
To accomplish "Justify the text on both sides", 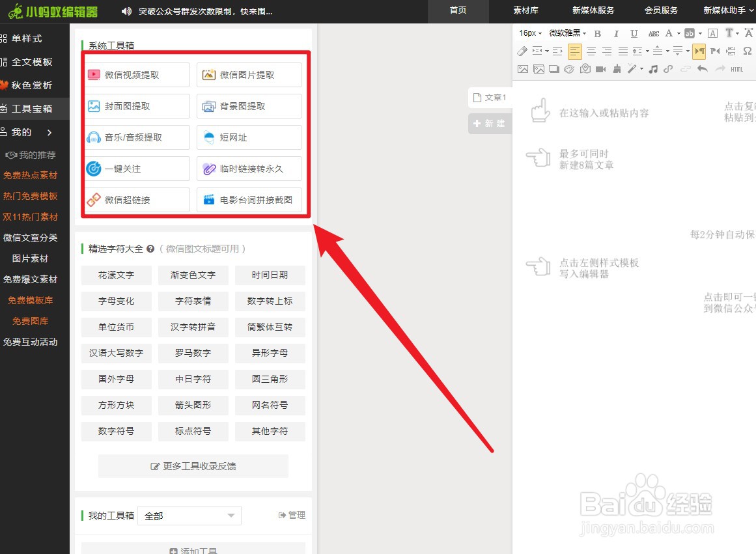I will pyautogui.click(x=623, y=51).
